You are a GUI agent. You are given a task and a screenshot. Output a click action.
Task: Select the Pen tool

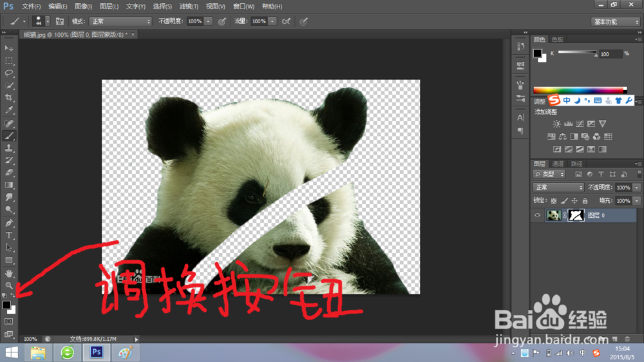tap(9, 223)
